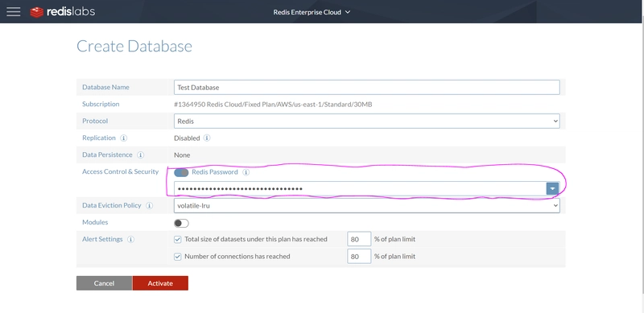Click Data Persistence info icon
Viewport: 644px width, 313px height.
pos(140,154)
